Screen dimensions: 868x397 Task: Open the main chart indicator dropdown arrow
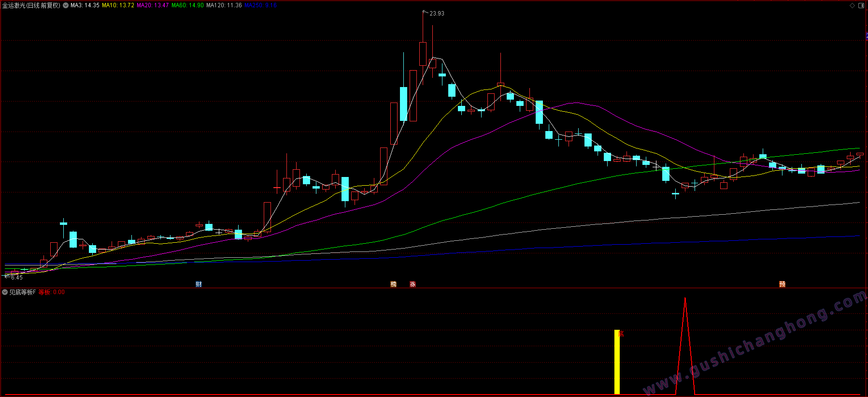click(66, 5)
